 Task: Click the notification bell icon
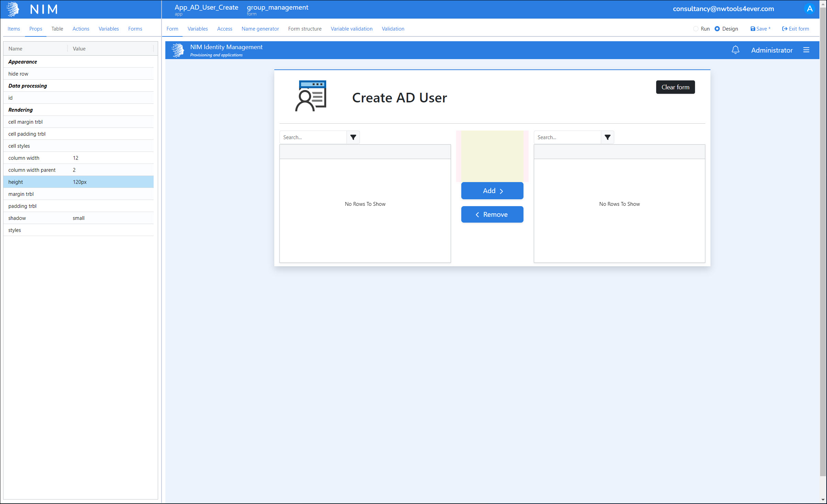[735, 50]
